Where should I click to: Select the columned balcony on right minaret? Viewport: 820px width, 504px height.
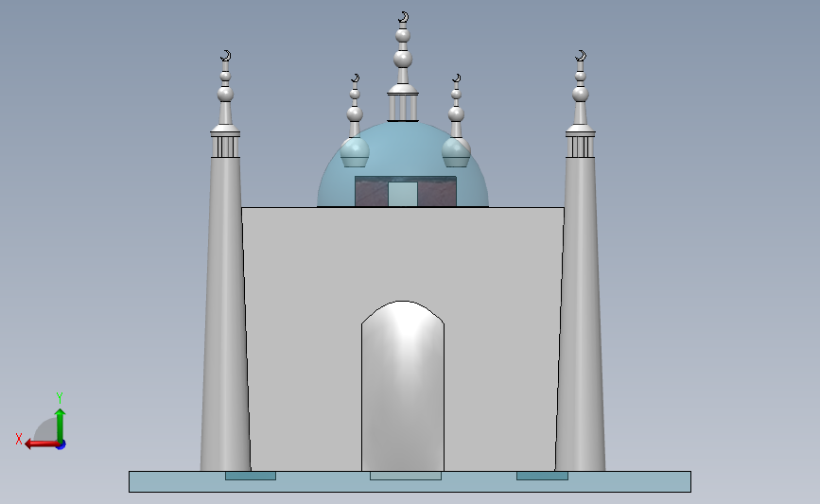pos(580,145)
